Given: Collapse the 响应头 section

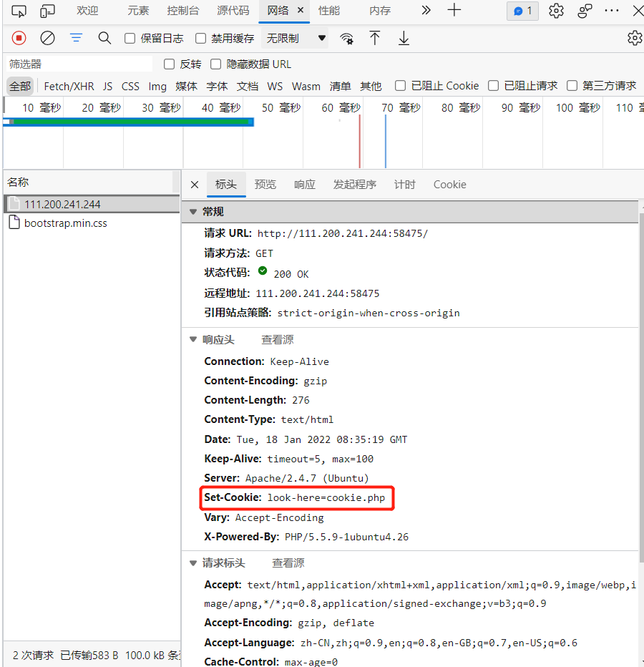Looking at the screenshot, I should tap(192, 340).
